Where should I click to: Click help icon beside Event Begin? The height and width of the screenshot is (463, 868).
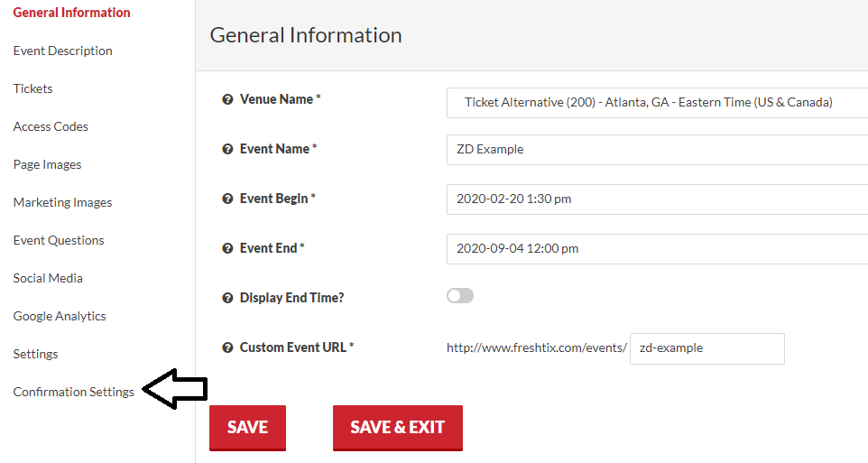(x=227, y=199)
